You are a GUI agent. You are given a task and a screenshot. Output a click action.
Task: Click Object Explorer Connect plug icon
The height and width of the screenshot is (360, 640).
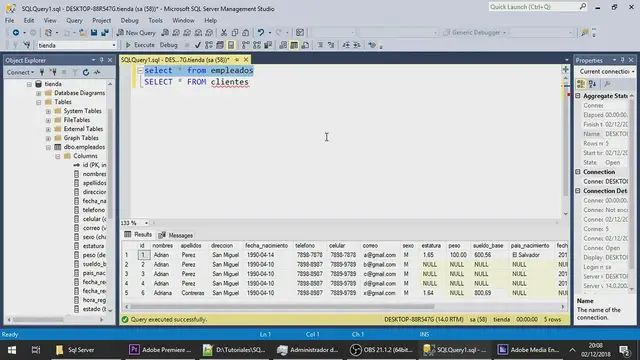42,72
